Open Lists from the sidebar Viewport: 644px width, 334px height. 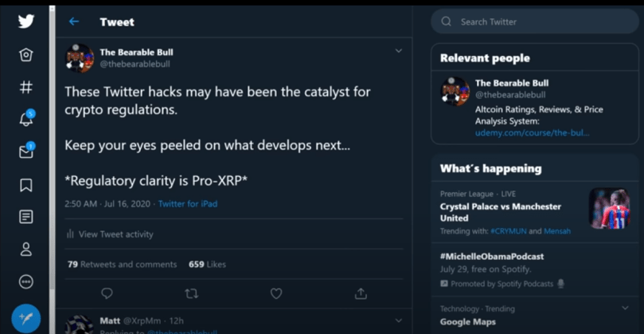click(x=26, y=217)
